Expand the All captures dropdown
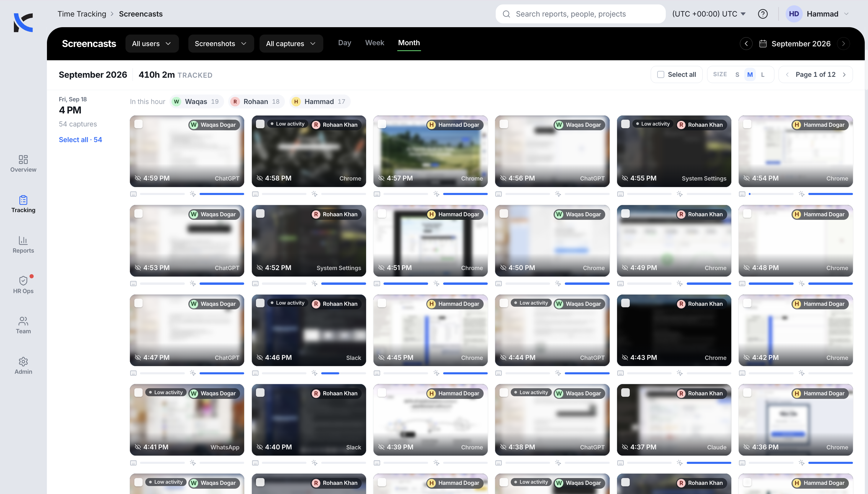868x494 pixels. point(291,44)
